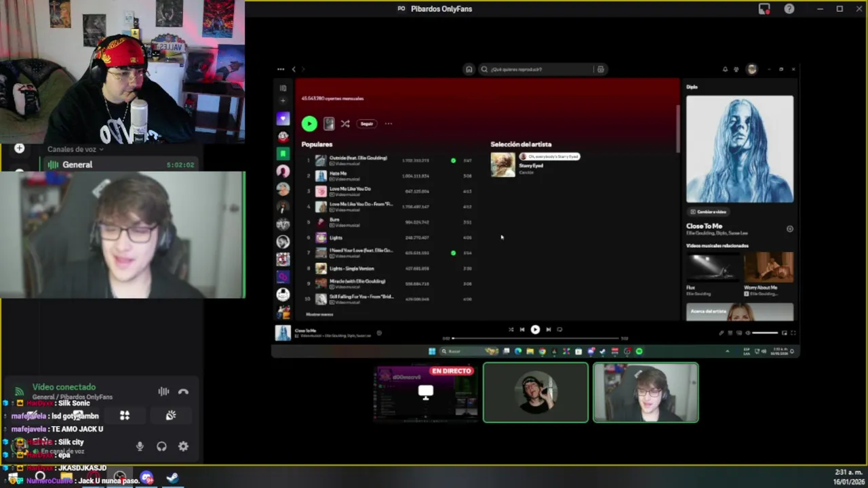The image size is (868, 488).
Task: Skip to the next track in the player bar
Action: point(548,329)
